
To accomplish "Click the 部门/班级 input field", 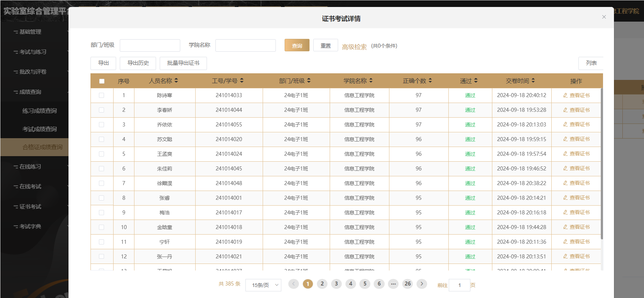I will tap(150, 45).
